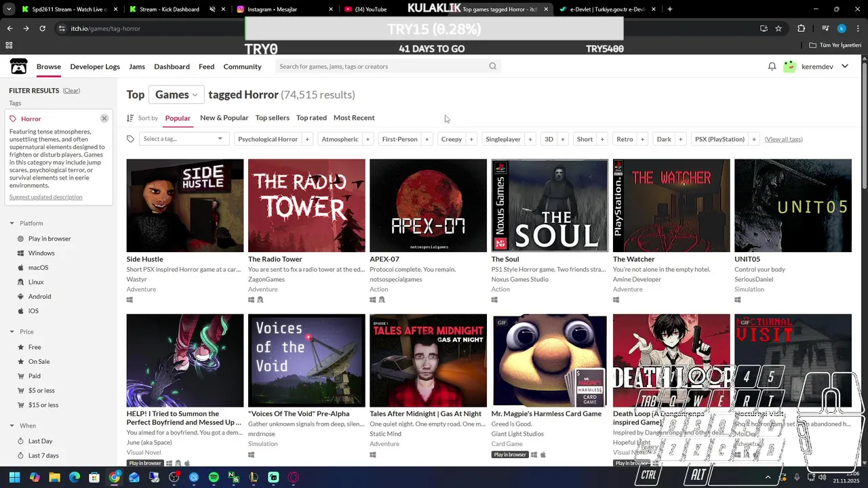
Task: Open the Browse section
Action: pos(49,66)
